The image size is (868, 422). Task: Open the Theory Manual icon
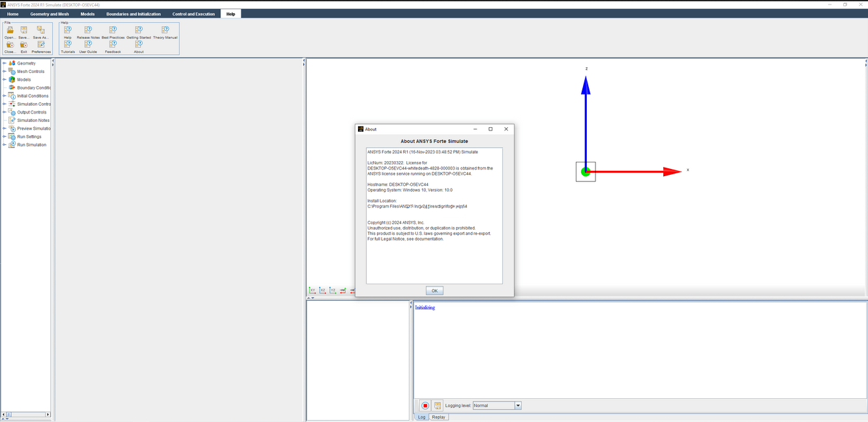pyautogui.click(x=165, y=30)
